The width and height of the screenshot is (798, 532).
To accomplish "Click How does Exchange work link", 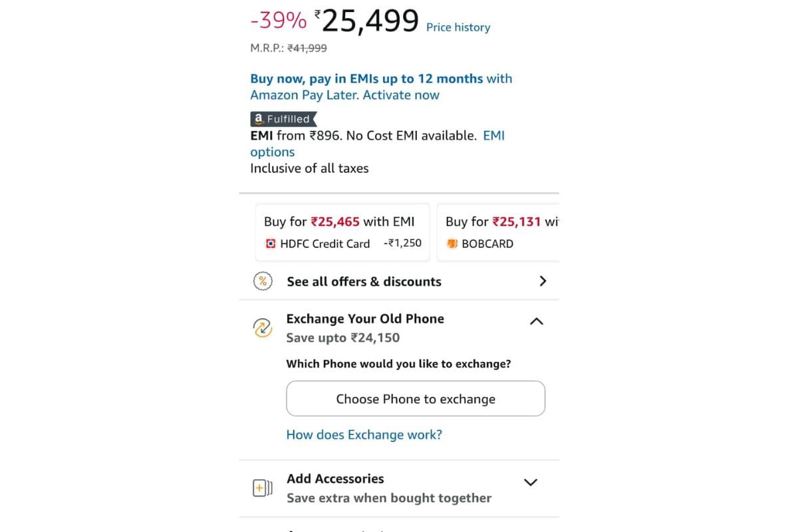I will [364, 435].
